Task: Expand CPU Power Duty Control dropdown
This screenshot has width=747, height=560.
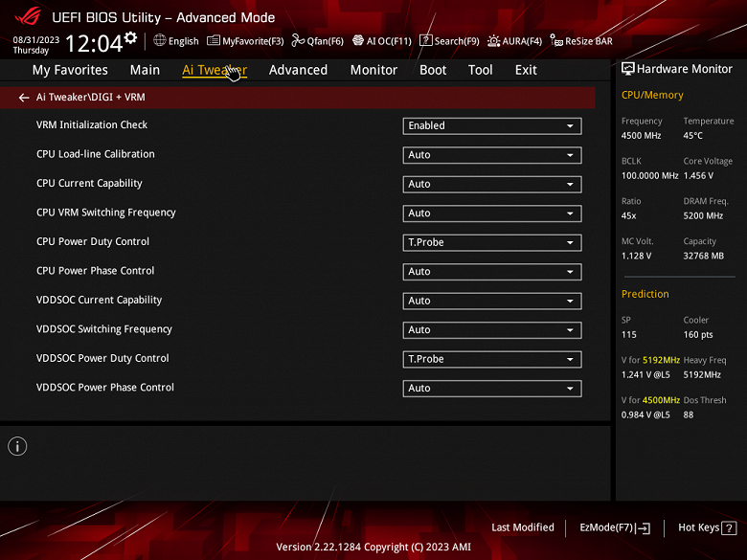Action: [492, 242]
